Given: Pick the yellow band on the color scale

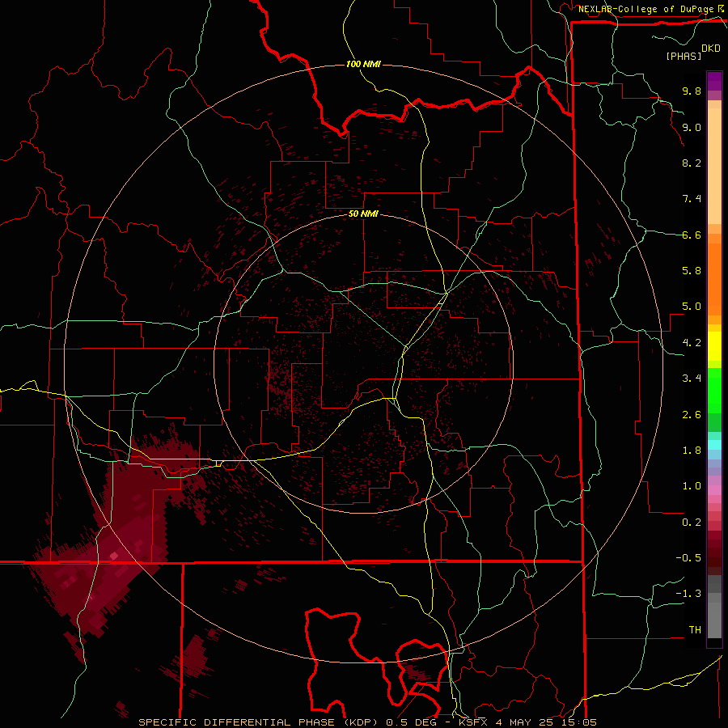Looking at the screenshot, I should click(x=714, y=346).
